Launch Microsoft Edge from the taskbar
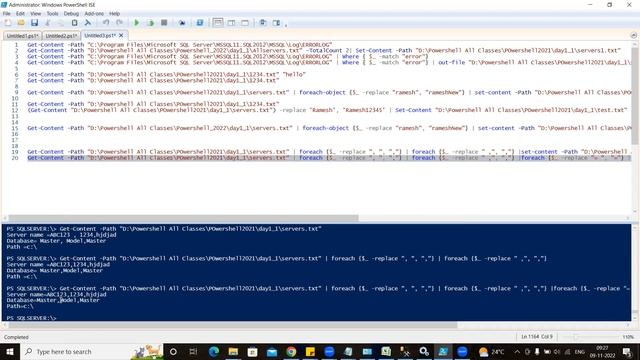Viewport: 640px width, 360px height. coord(213,351)
